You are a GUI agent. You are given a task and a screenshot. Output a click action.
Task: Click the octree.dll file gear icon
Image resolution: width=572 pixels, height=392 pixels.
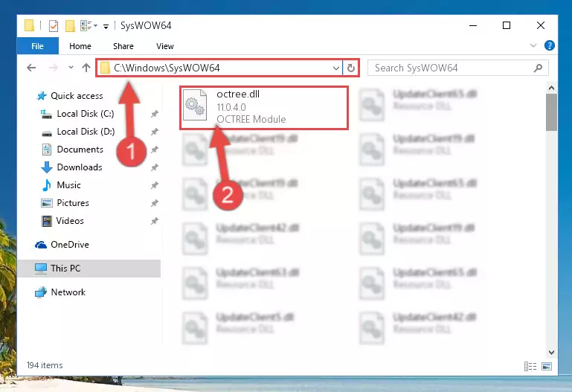point(195,106)
